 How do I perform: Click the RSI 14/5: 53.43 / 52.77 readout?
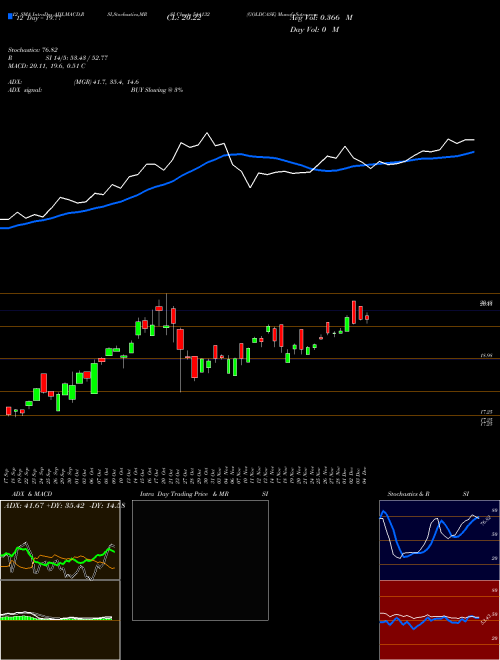pos(58,58)
